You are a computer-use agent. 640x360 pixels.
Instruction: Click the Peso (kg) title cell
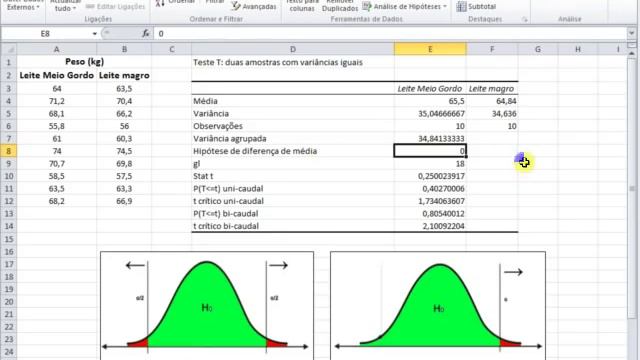tap(84, 62)
